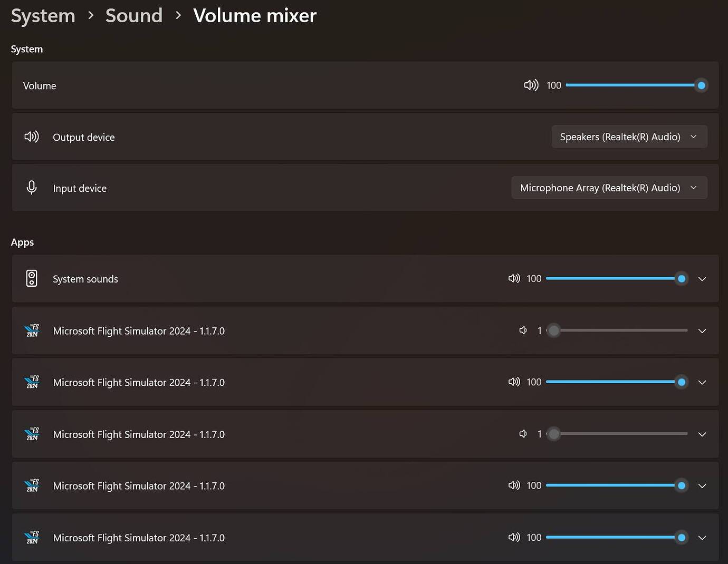Click the "Volume" label text
The width and height of the screenshot is (728, 564).
[40, 86]
